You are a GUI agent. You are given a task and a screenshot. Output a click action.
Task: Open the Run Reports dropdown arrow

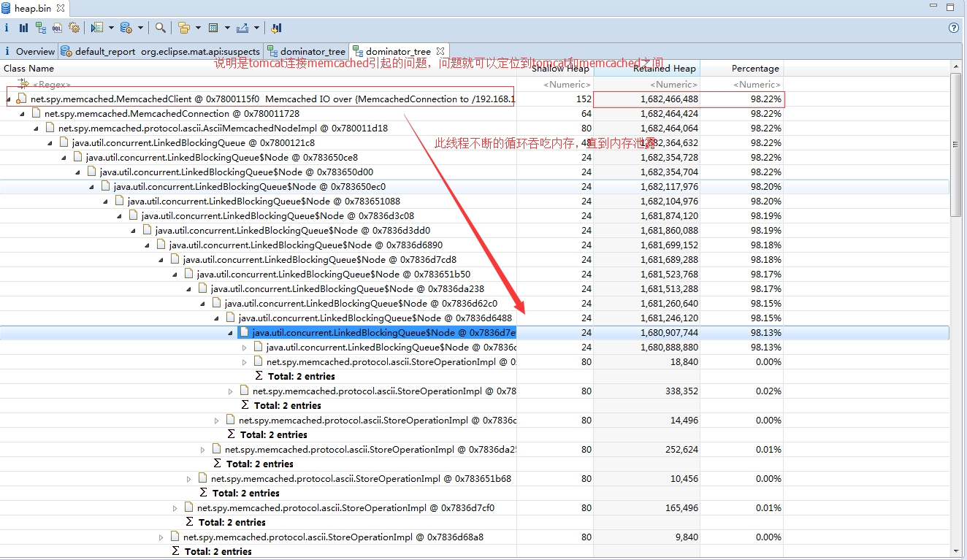[111, 28]
